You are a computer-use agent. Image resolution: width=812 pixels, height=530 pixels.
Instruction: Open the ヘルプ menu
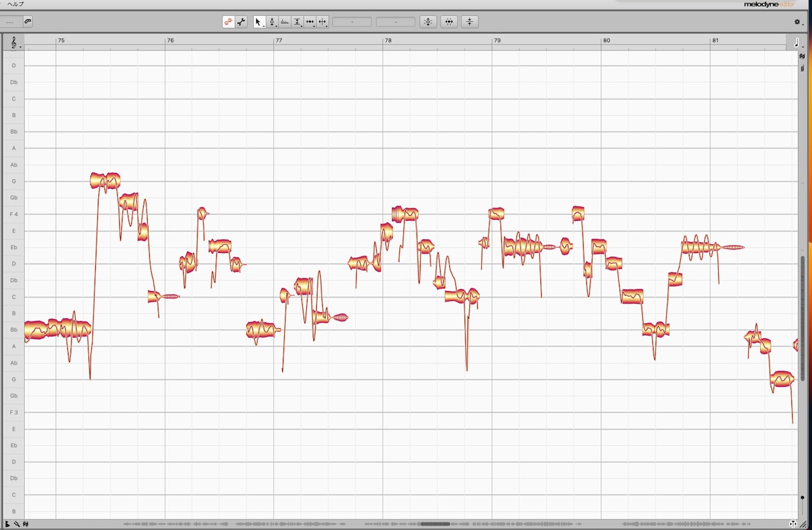(x=15, y=4)
